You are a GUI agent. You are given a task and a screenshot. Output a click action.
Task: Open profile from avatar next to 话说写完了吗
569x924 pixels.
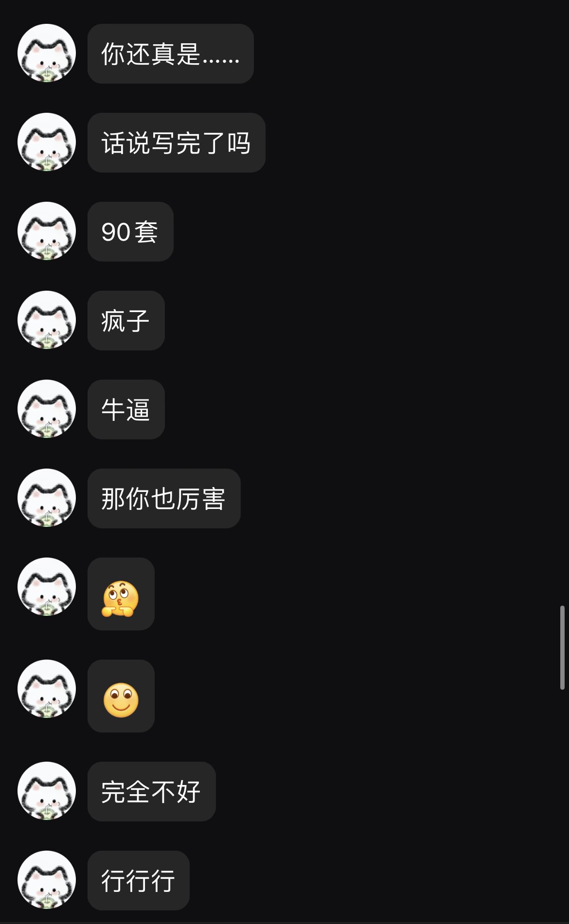[x=47, y=142]
